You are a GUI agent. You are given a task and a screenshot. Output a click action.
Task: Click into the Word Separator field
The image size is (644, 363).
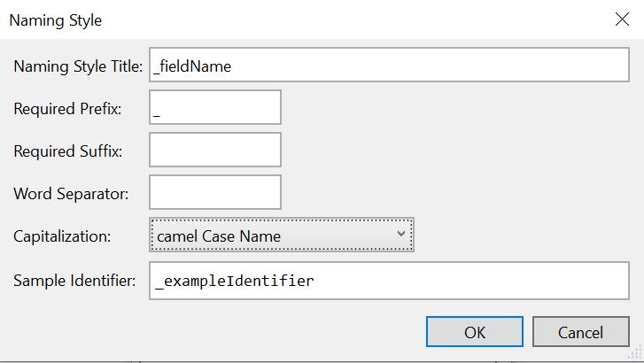[x=215, y=192]
